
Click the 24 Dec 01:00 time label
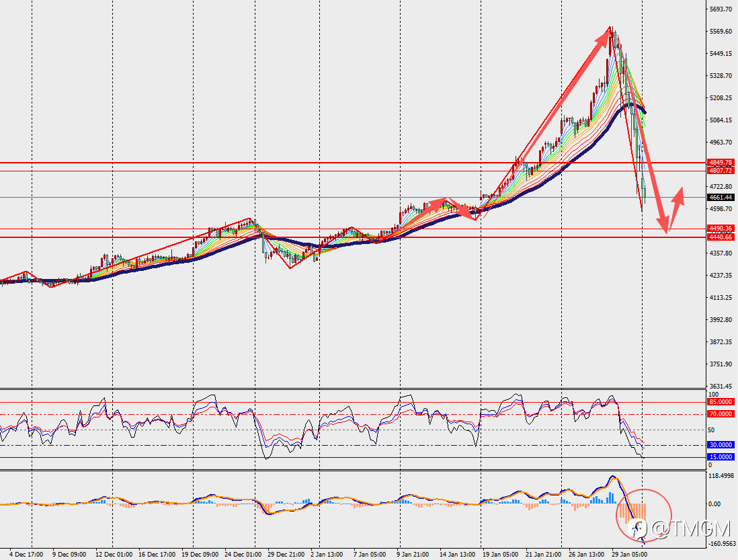[x=243, y=555]
